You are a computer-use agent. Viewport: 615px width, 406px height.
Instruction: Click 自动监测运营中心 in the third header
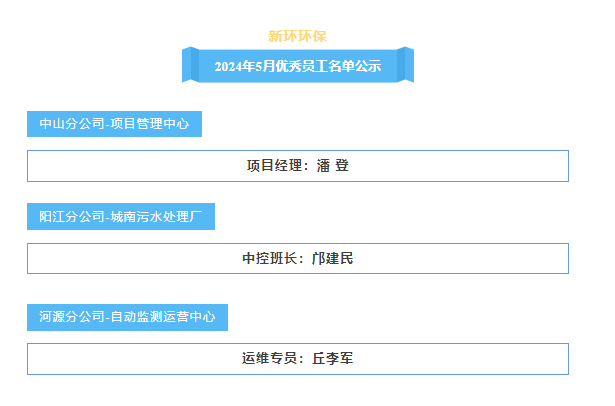pos(163,317)
